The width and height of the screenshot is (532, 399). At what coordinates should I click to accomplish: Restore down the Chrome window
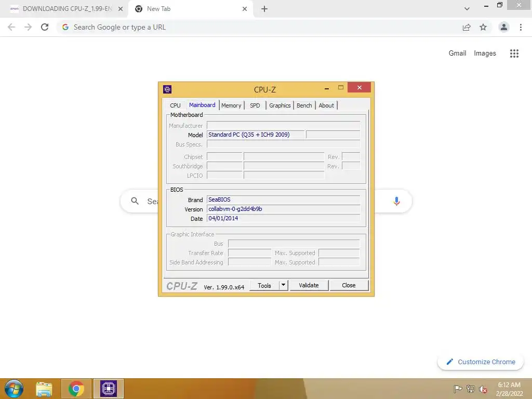[x=500, y=5]
